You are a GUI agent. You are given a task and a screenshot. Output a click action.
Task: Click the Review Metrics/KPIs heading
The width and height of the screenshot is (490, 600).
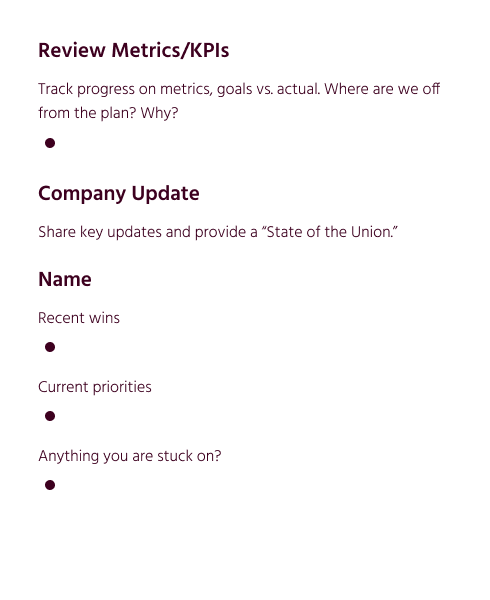pyautogui.click(x=133, y=51)
